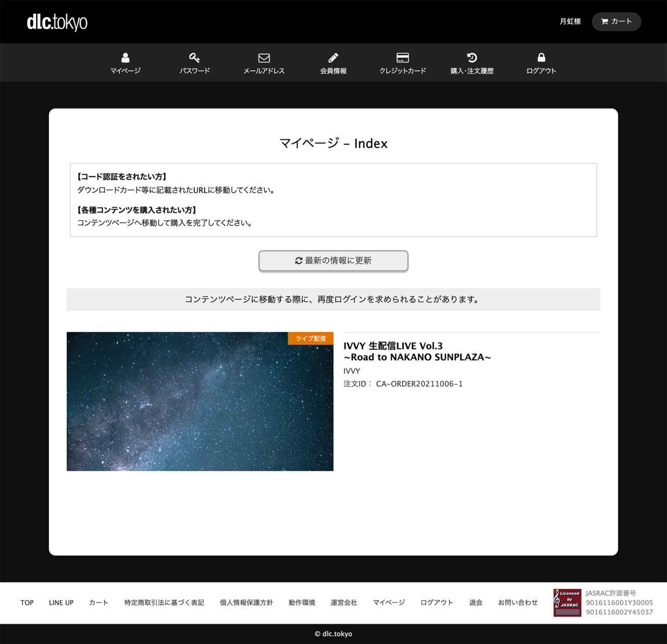Screen dimensions: 667x644
Task: View 購入・注文履歴 history icon
Action: coord(472,57)
